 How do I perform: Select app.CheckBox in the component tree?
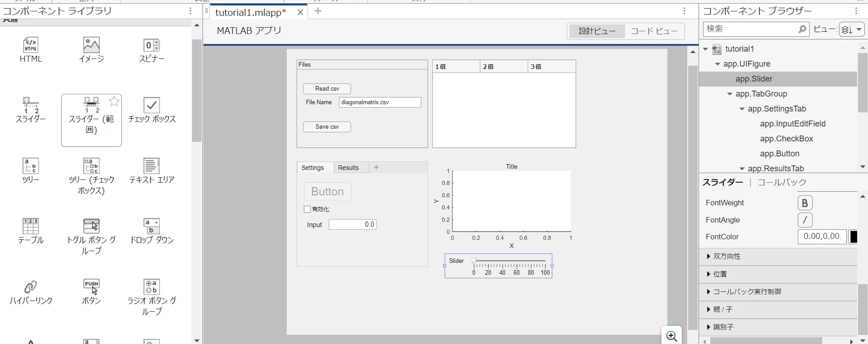click(786, 139)
